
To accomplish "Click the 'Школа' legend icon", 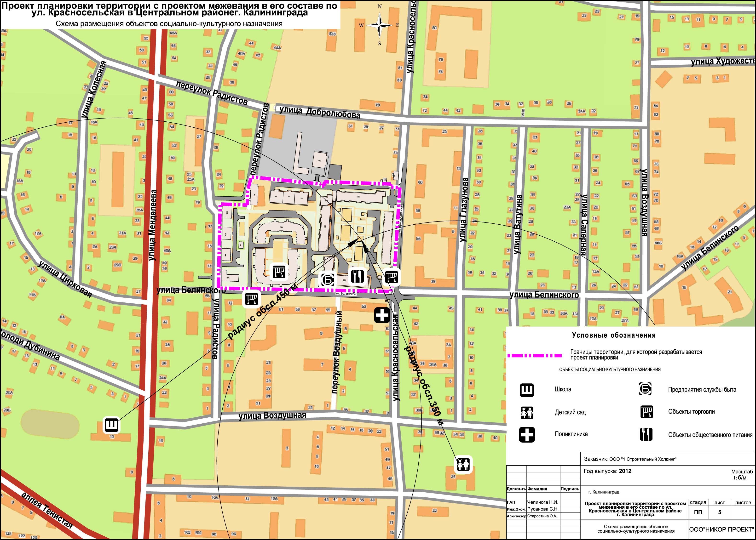I will coord(527,390).
